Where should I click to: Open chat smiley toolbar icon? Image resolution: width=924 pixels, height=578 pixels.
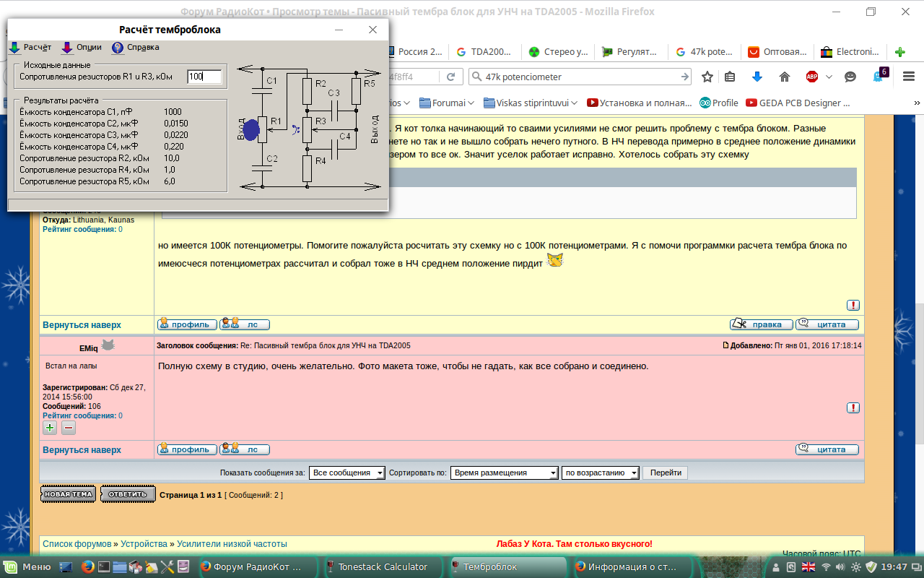click(x=850, y=77)
